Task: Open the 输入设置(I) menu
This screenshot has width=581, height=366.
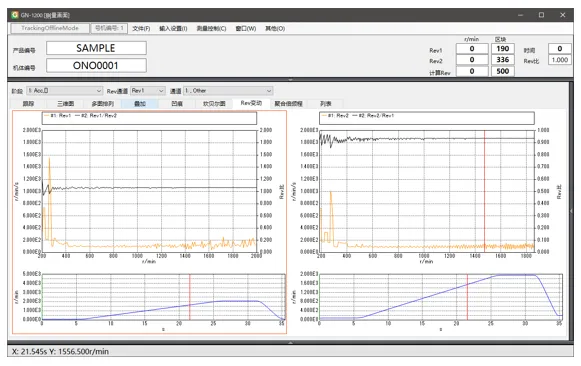Action: tap(173, 29)
